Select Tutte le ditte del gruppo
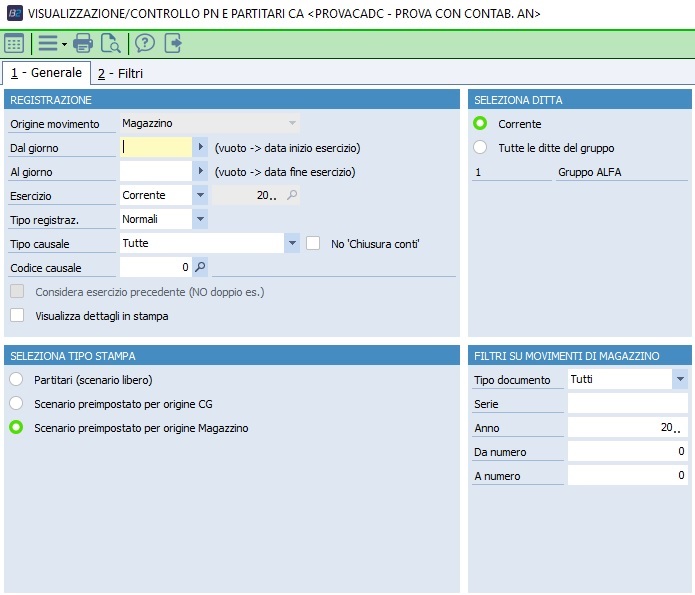 coord(480,147)
